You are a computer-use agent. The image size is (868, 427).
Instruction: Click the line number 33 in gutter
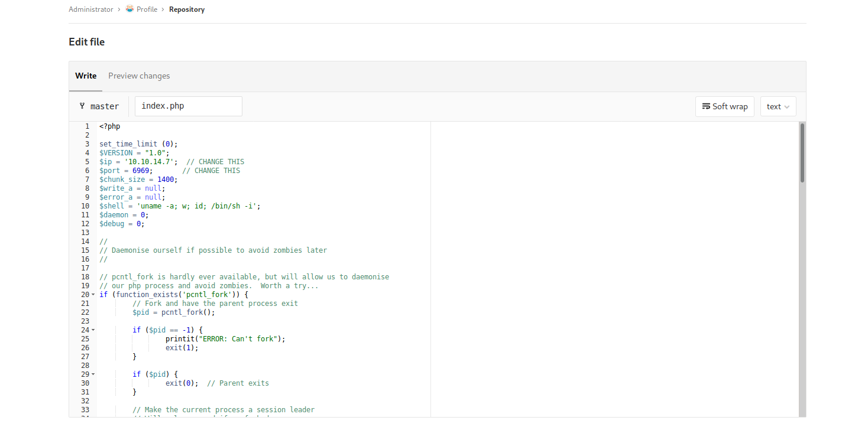tap(85, 410)
